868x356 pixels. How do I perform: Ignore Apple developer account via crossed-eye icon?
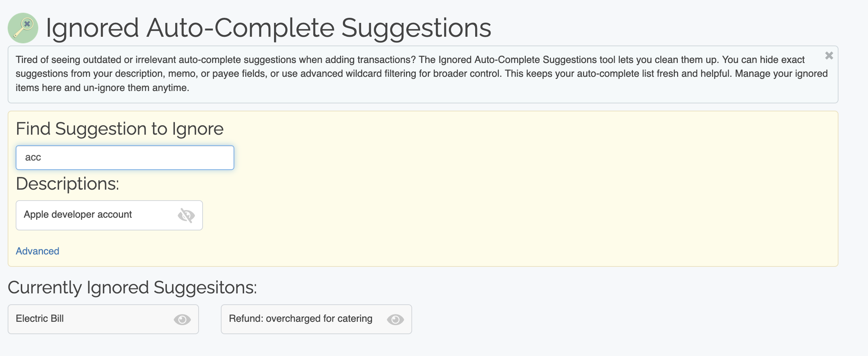click(186, 215)
